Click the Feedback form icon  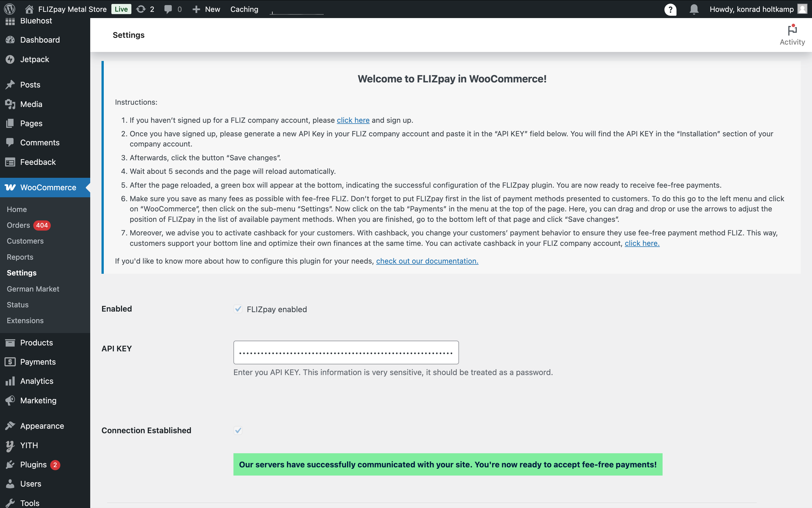click(10, 162)
